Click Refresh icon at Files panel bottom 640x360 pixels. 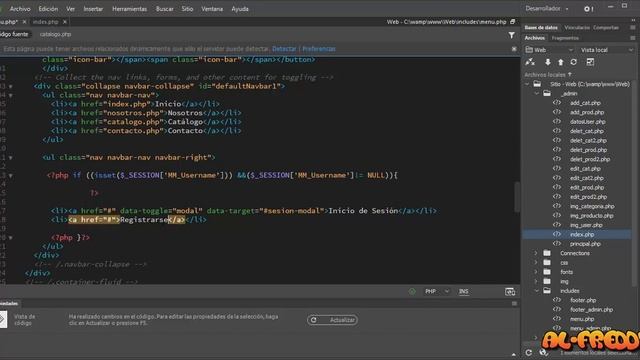point(529,353)
